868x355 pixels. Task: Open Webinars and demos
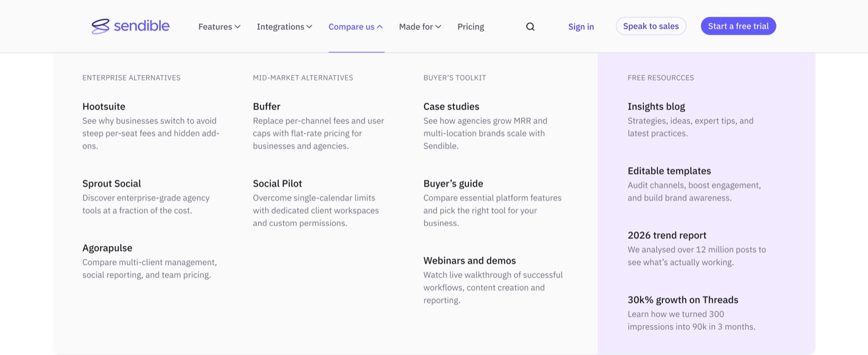[x=469, y=261]
